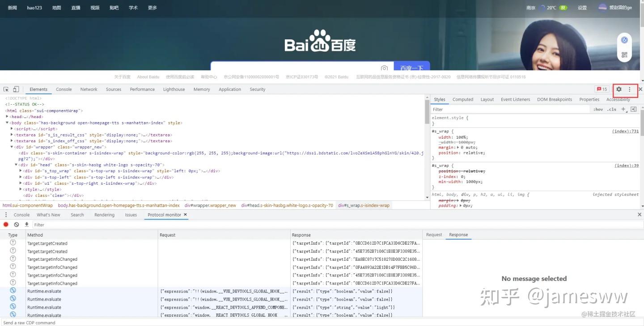Focus the styles Filter input
This screenshot has width=644, height=326.
[x=510, y=109]
